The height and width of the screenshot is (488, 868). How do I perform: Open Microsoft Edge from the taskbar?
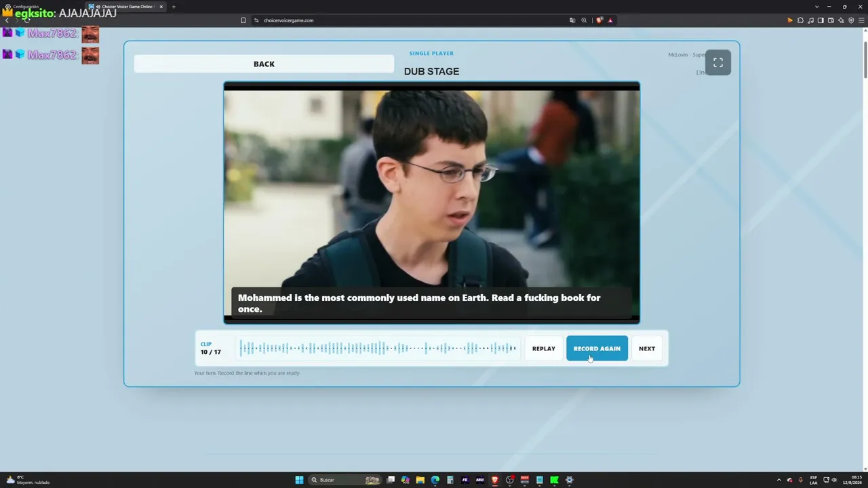435,480
